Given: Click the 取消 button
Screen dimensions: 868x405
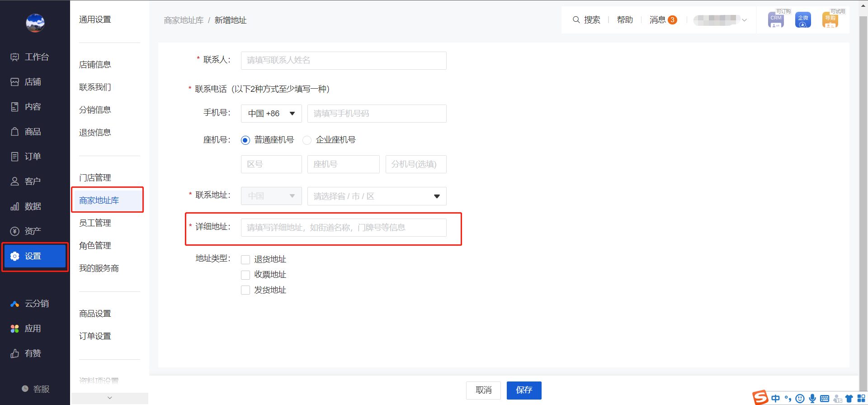Looking at the screenshot, I should point(483,390).
